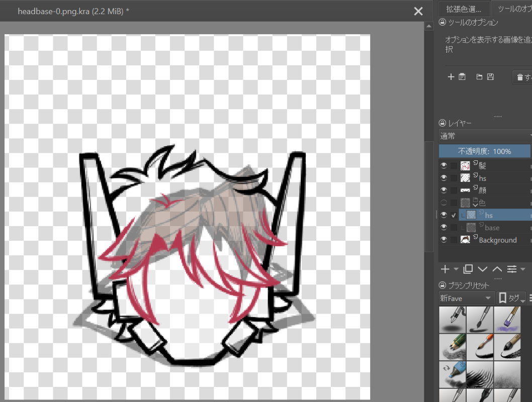
Task: Move the layer down with the down chevron
Action: point(482,269)
